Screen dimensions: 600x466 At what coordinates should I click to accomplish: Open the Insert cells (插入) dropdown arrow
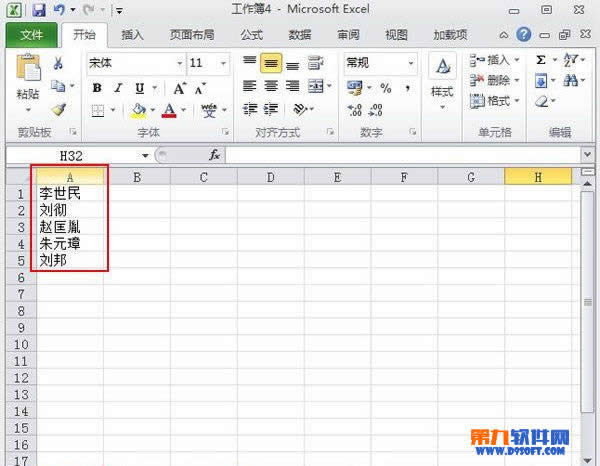coord(517,60)
